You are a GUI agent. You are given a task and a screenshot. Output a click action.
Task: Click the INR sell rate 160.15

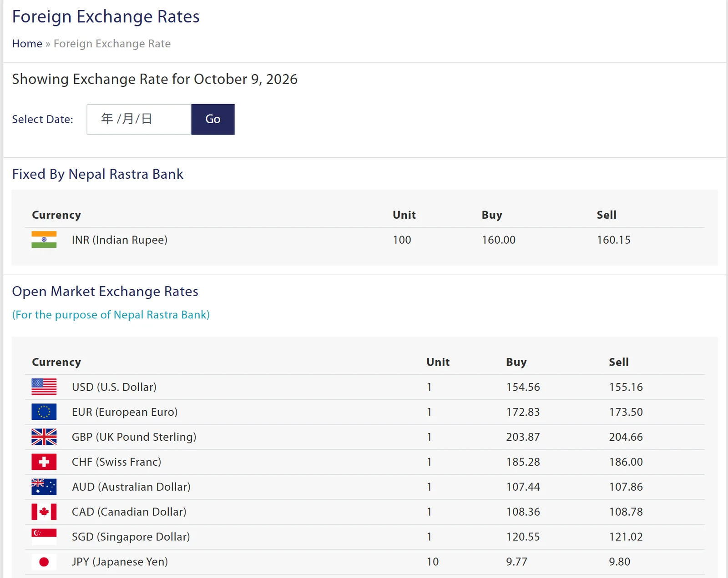[x=614, y=240]
